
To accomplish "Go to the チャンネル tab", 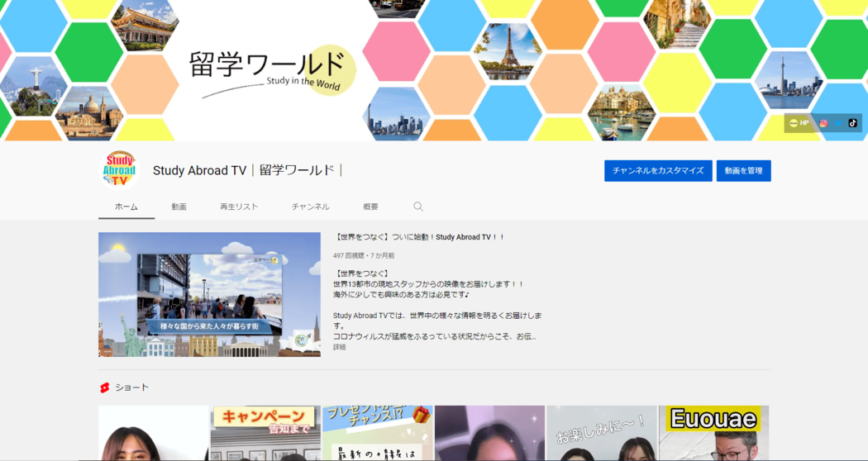I will (x=310, y=207).
